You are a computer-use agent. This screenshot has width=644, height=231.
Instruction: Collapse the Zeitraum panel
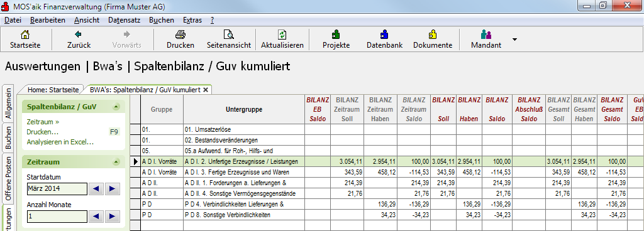point(116,162)
